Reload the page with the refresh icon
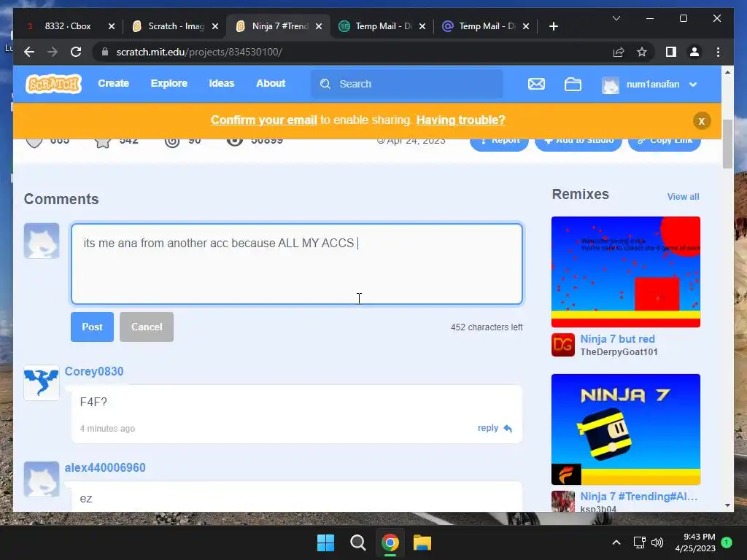 tap(76, 52)
